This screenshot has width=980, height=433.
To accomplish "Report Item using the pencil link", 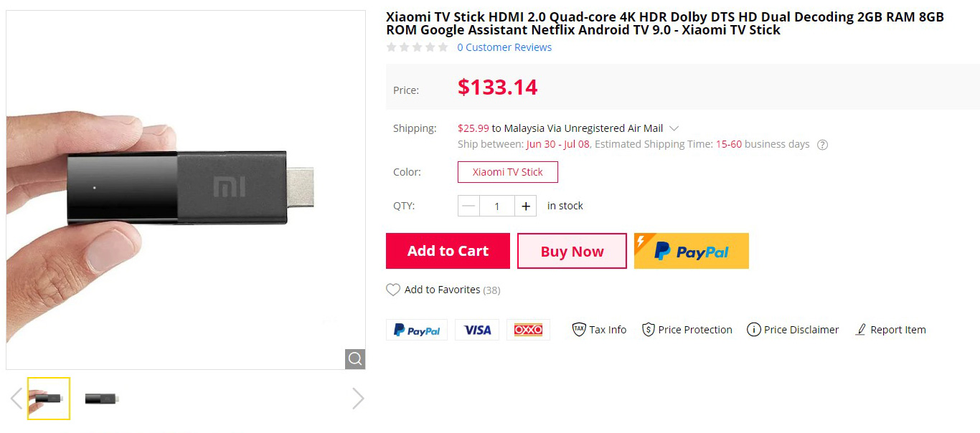I will (x=890, y=330).
